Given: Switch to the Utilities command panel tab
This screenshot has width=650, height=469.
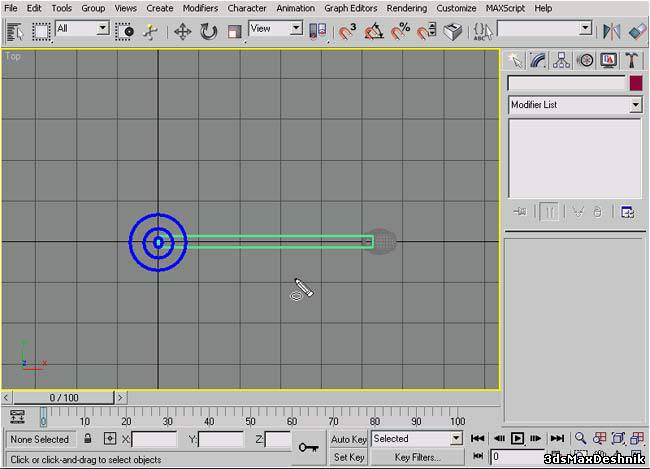Looking at the screenshot, I should [631, 61].
